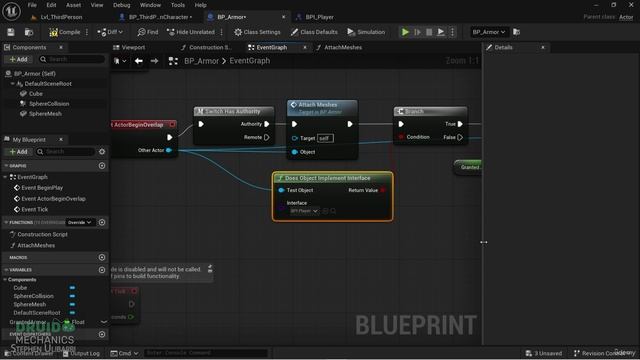Click the console command input field

pos(206,353)
